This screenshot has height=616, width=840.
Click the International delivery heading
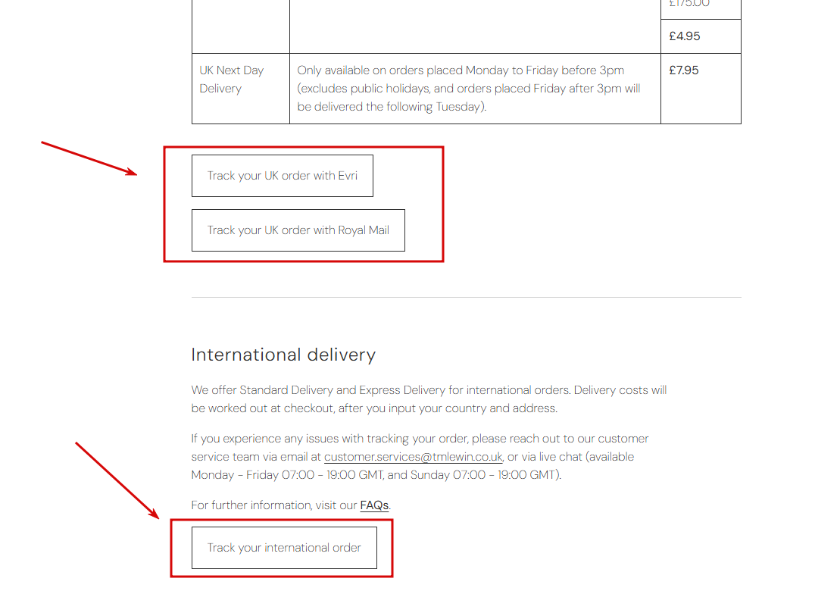click(283, 355)
